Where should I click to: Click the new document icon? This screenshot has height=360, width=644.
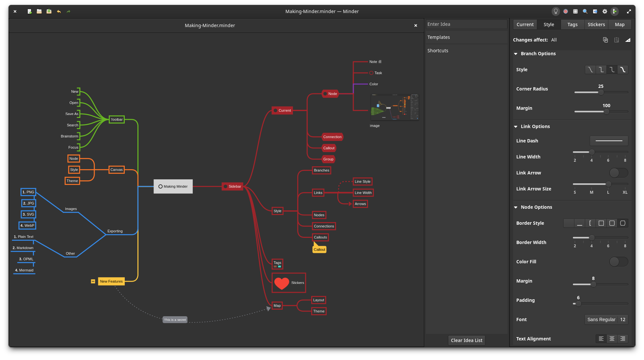(29, 11)
